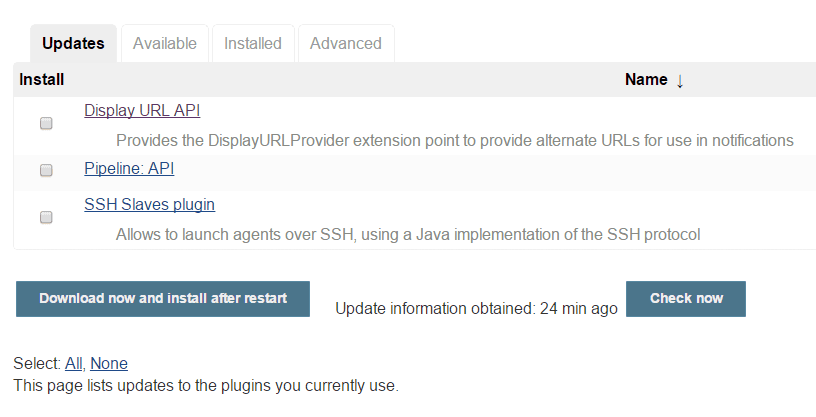Check the SSH Slaves plugin checkbox
Image resolution: width=816 pixels, height=417 pixels.
click(x=46, y=217)
